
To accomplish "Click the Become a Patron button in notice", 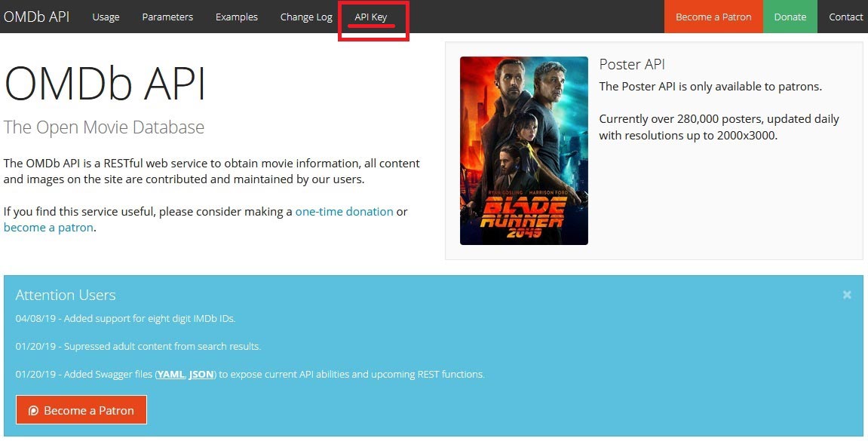I will click(81, 410).
